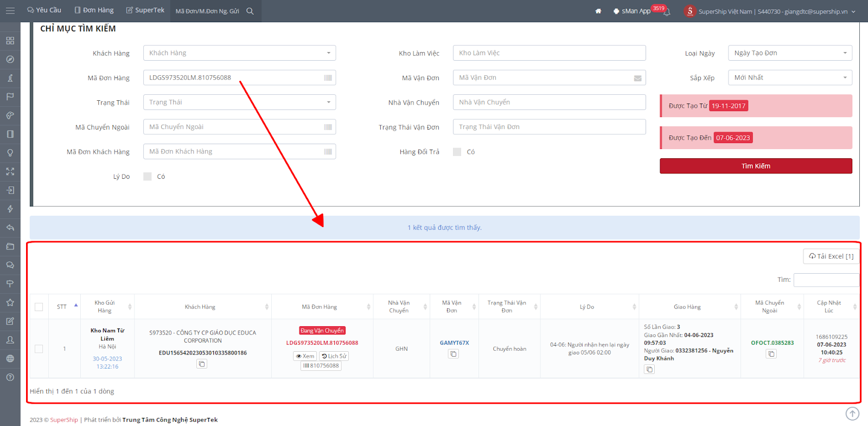The height and width of the screenshot is (426, 868).
Task: Open the Sắp Xếp dropdown
Action: click(x=790, y=78)
